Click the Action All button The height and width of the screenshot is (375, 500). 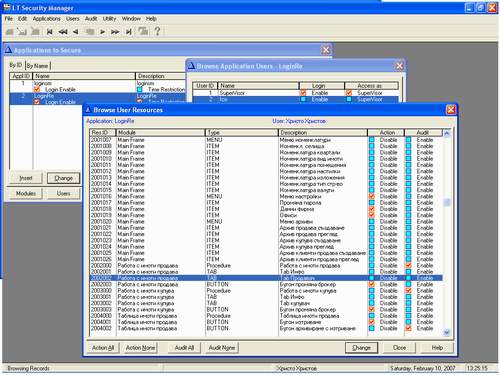tap(103, 348)
